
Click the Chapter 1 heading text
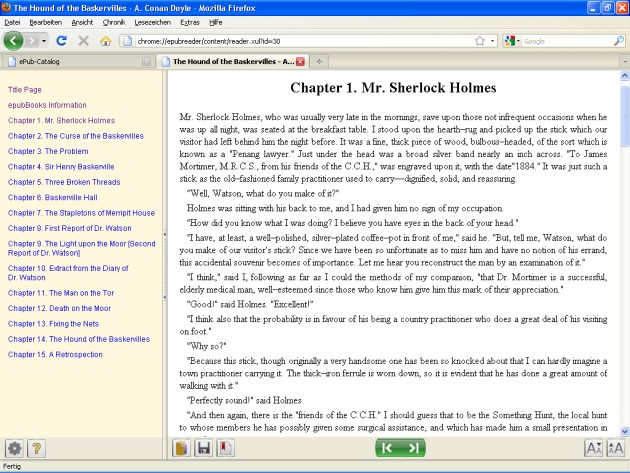point(393,88)
